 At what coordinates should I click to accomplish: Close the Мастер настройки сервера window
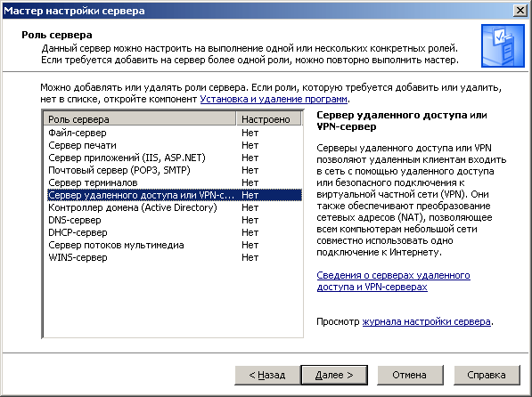[x=520, y=11]
